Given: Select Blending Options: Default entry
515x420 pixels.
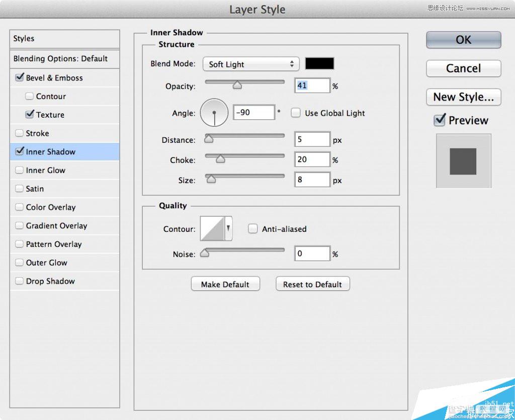Looking at the screenshot, I should tap(64, 59).
